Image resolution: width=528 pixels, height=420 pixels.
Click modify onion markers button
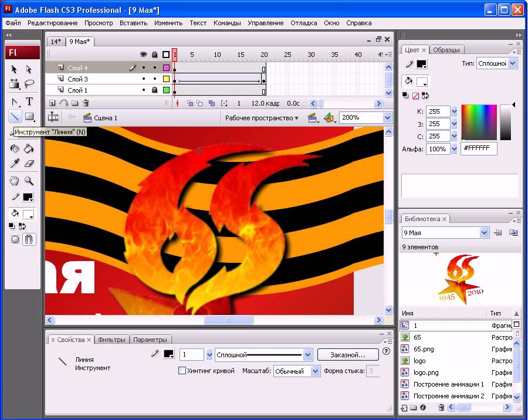click(x=224, y=103)
